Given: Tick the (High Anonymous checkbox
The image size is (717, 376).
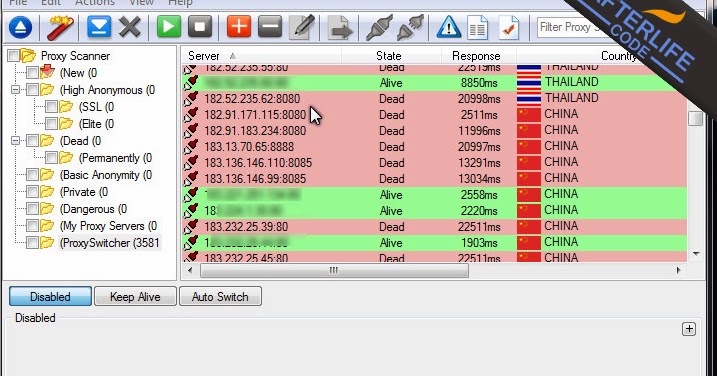Looking at the screenshot, I should coord(32,90).
